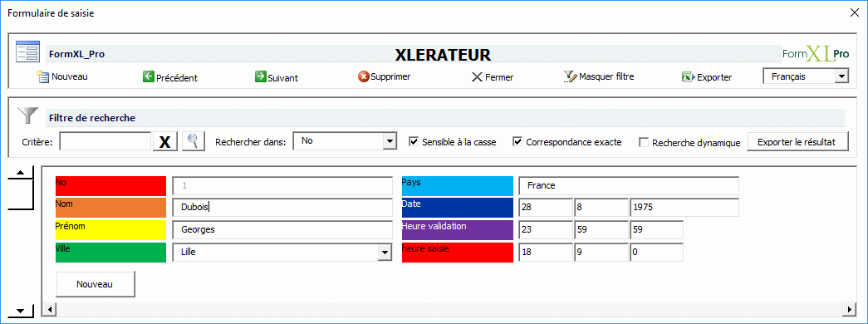Viewport: 868px width, 324px height.
Task: Click the vertical scrollbar down arrow
Action: (x=21, y=312)
